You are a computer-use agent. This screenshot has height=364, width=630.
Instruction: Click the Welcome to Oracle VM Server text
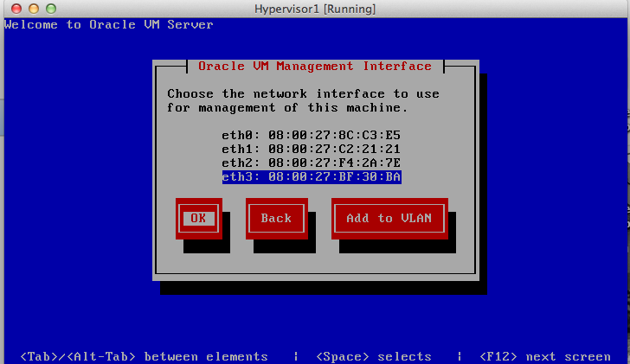click(x=108, y=24)
